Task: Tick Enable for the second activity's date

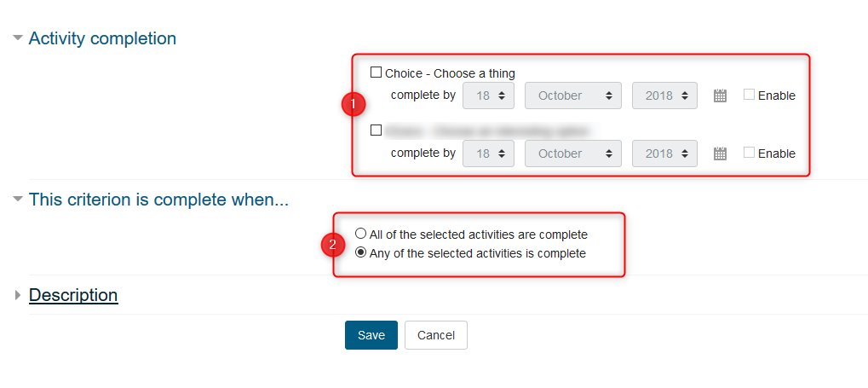Action: coord(749,153)
